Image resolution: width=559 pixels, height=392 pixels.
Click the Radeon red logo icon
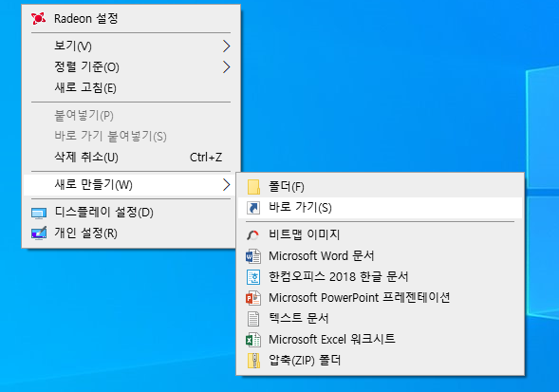(x=38, y=18)
